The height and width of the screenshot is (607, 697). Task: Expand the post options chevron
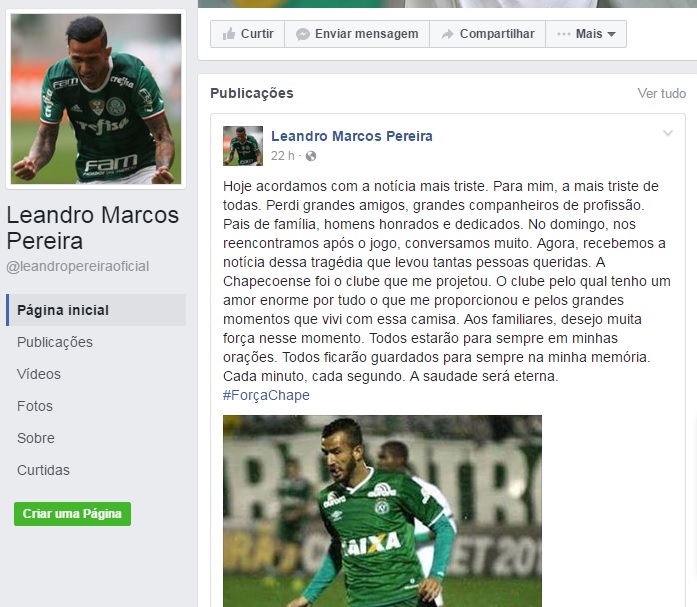click(668, 133)
